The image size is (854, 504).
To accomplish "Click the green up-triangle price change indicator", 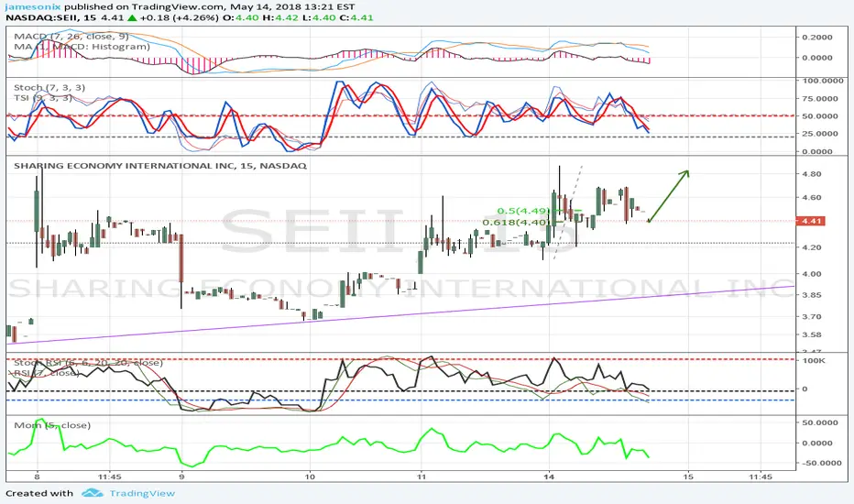I will 132,17.
